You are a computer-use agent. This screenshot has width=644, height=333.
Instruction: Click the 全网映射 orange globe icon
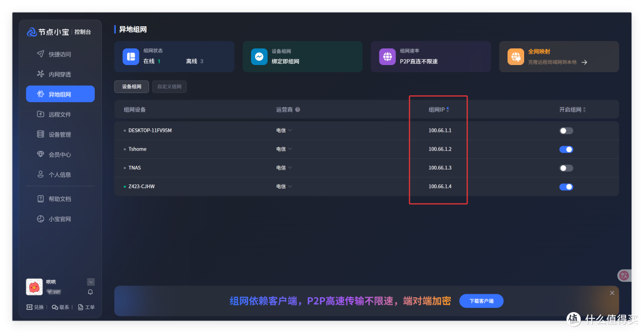coord(515,57)
